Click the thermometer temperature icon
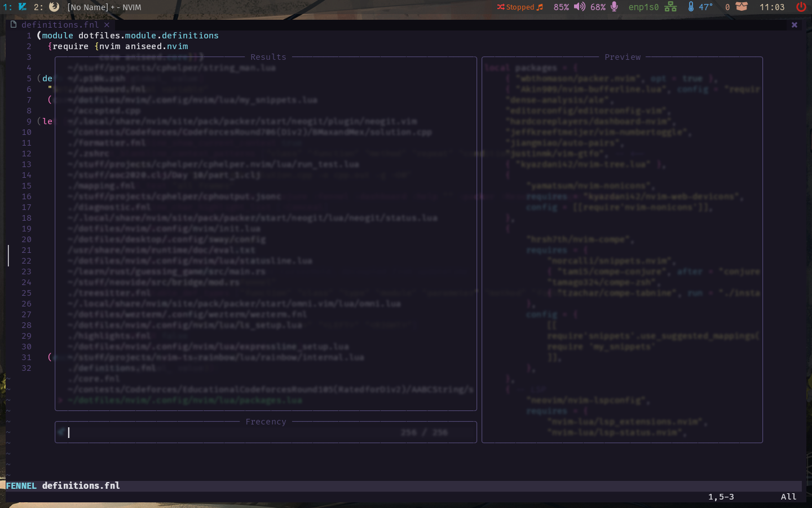Image resolution: width=812 pixels, height=508 pixels. [691, 7]
